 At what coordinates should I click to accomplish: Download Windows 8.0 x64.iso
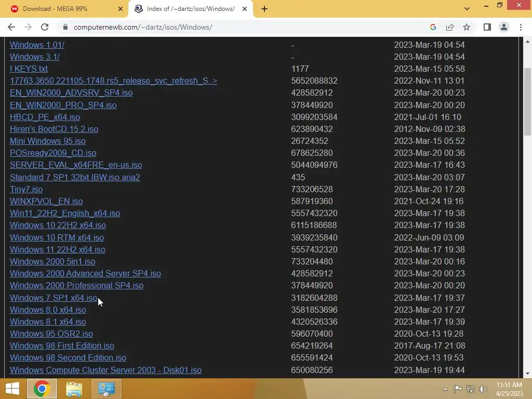point(48,310)
